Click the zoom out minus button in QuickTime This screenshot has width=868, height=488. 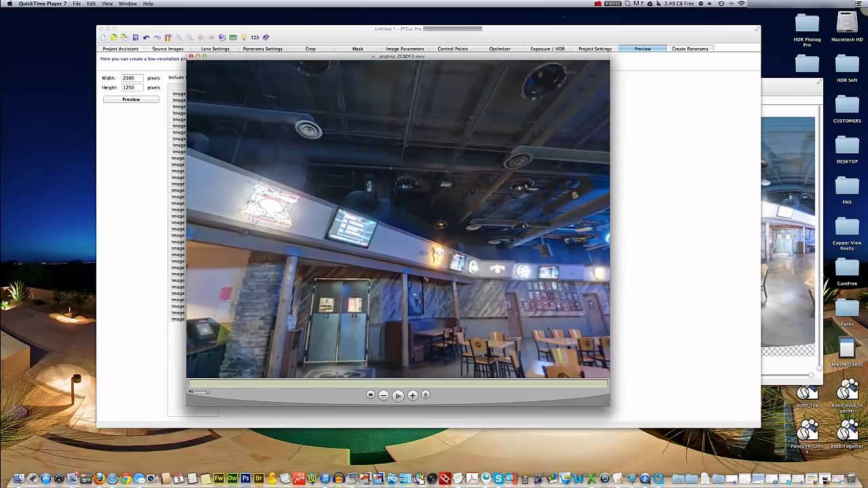click(x=383, y=395)
